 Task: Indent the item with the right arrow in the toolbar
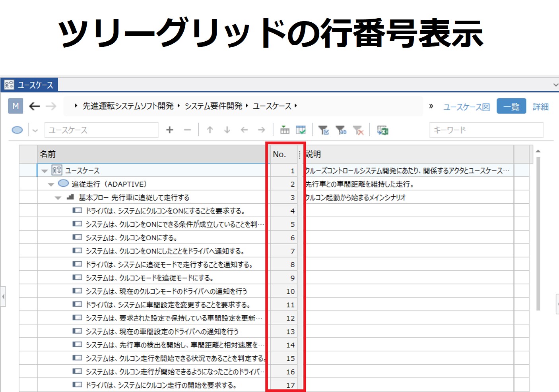click(261, 130)
